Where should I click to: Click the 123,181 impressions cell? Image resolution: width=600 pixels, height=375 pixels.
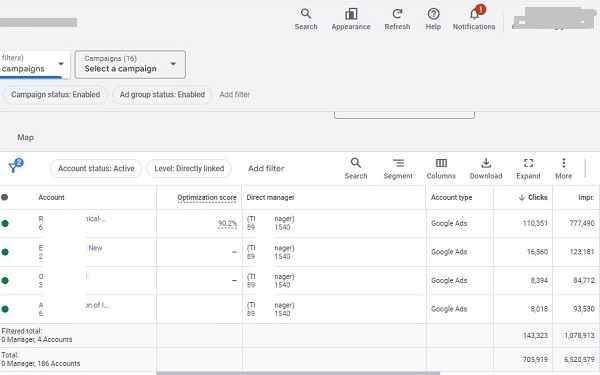coord(582,252)
